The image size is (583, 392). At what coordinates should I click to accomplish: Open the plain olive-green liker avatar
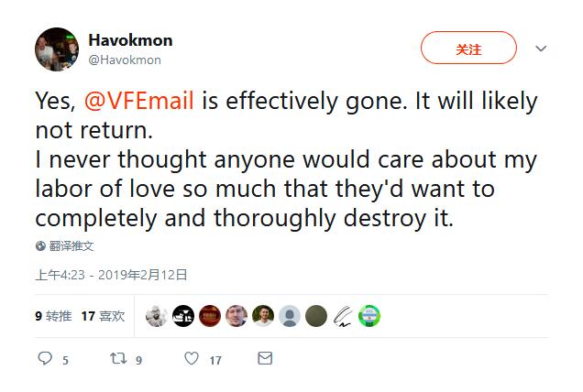click(x=316, y=316)
